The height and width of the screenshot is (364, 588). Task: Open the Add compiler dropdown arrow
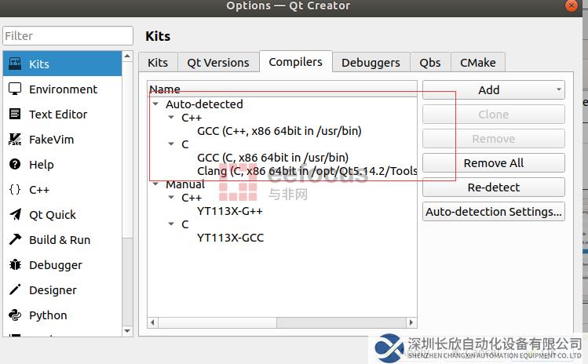point(558,89)
